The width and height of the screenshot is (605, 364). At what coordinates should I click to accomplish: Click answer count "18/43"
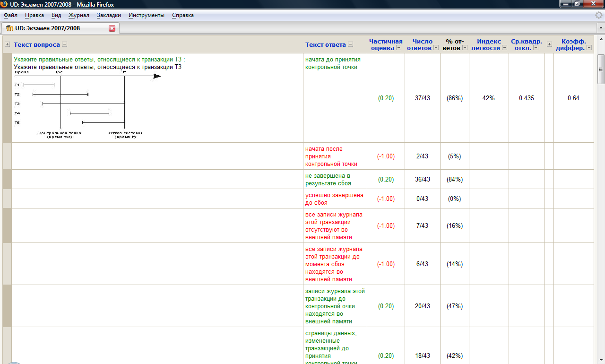[423, 356]
